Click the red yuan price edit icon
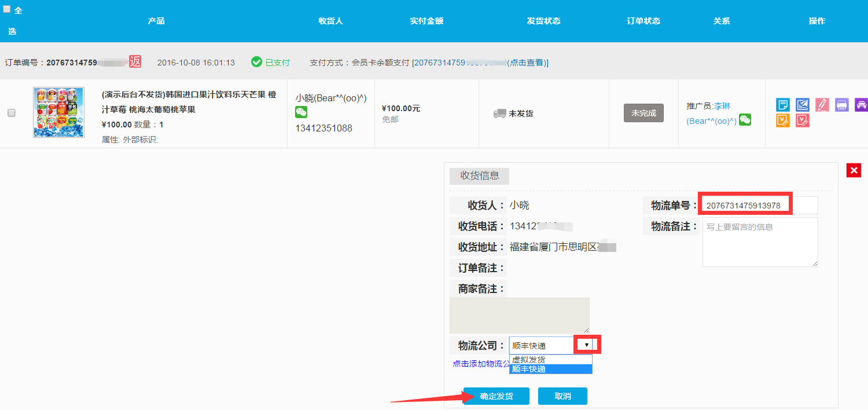 [802, 120]
